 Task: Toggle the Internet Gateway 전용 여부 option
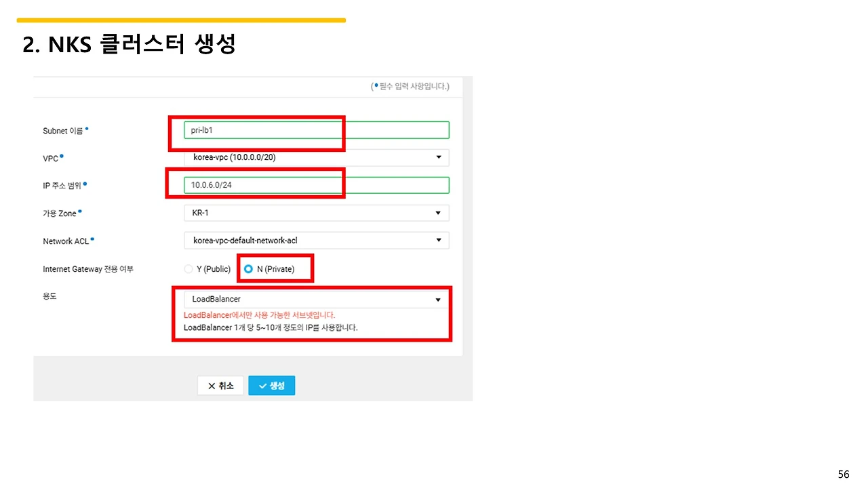click(x=249, y=268)
